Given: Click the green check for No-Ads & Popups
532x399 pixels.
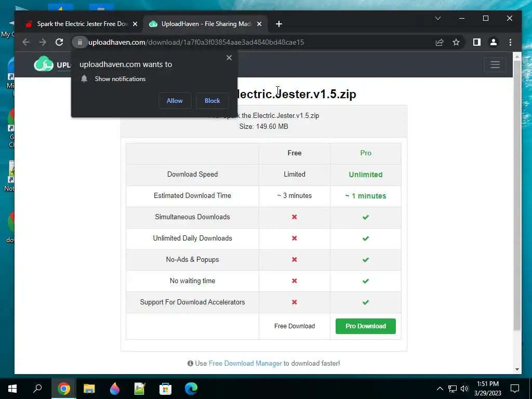Looking at the screenshot, I should (x=366, y=260).
